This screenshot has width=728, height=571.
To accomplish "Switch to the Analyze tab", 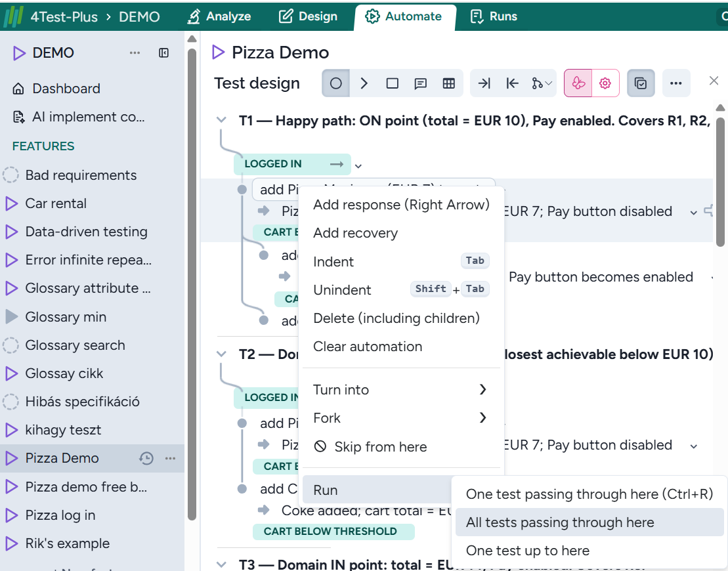I will coord(219,16).
